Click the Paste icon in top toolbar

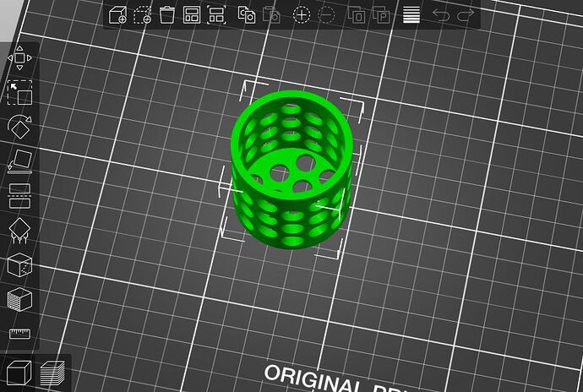[x=271, y=15]
